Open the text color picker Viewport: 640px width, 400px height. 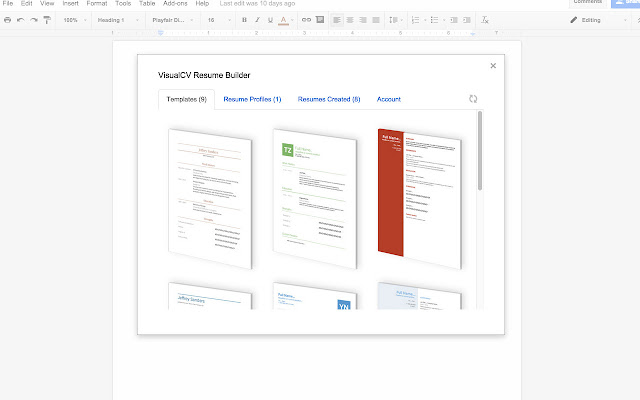pyautogui.click(x=283, y=20)
